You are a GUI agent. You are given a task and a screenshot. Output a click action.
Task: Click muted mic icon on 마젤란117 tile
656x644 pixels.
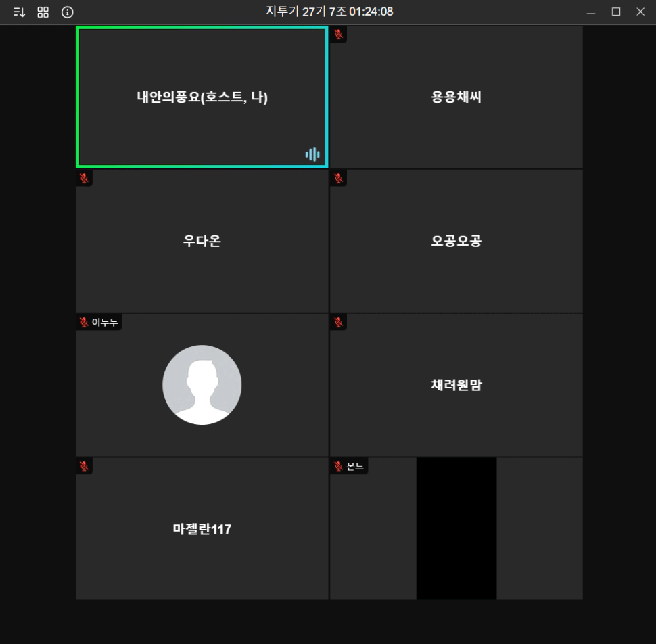(x=84, y=466)
